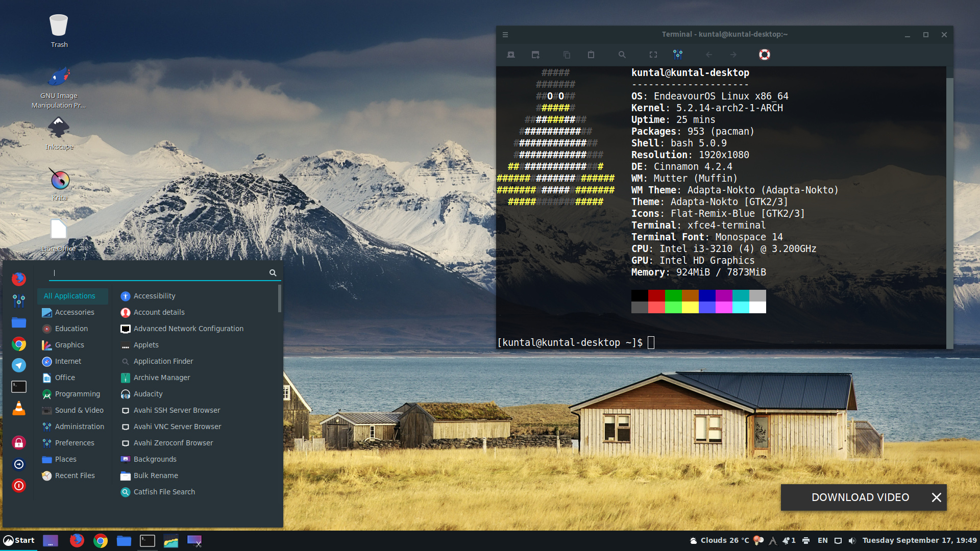Image resolution: width=980 pixels, height=551 pixels.
Task: Click the bright red color block in terminal
Action: tap(656, 307)
